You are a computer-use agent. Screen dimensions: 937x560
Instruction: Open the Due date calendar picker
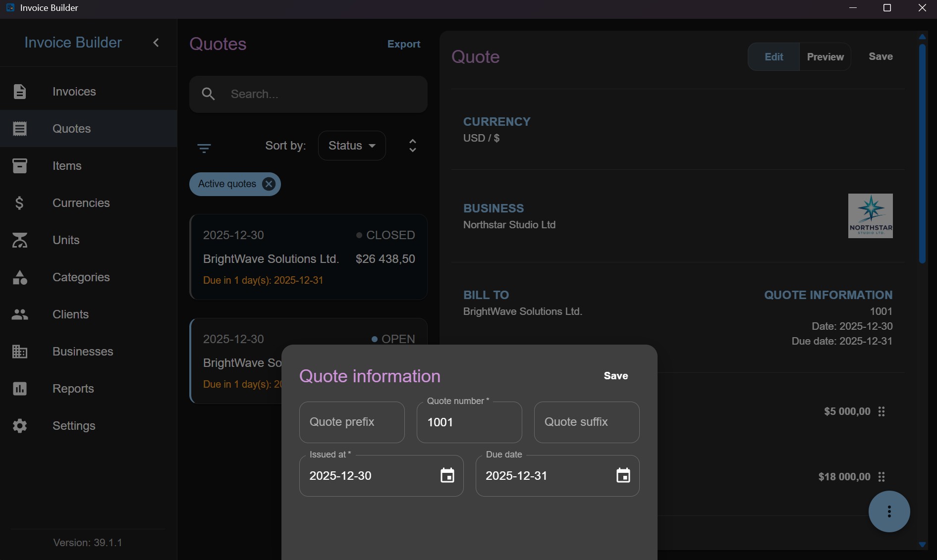pos(623,476)
